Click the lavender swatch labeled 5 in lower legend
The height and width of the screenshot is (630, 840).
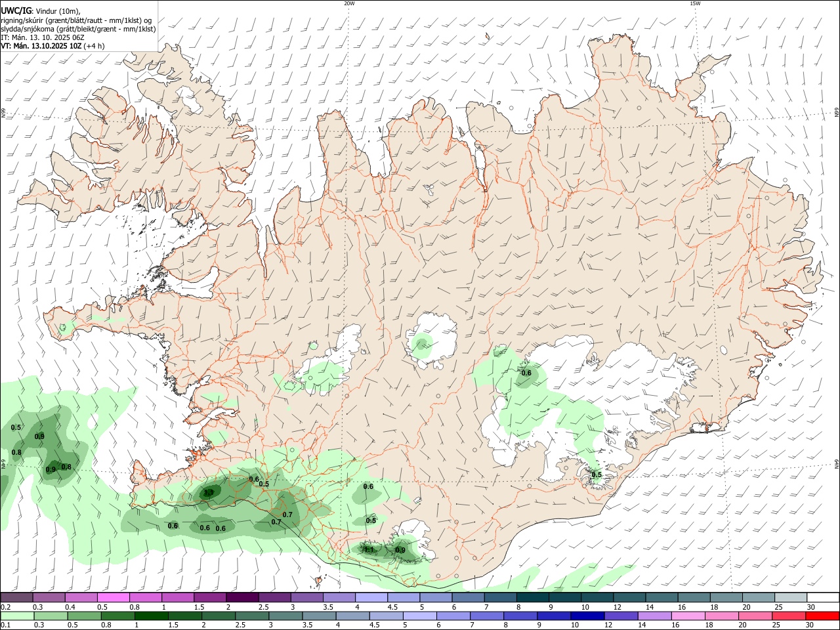(x=419, y=616)
